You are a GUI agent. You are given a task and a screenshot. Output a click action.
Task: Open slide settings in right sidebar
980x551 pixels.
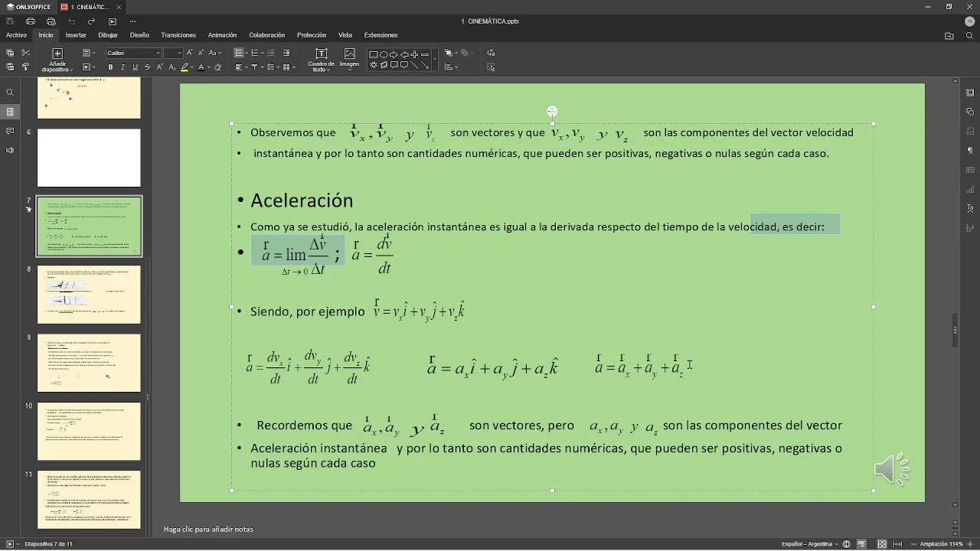(x=970, y=93)
